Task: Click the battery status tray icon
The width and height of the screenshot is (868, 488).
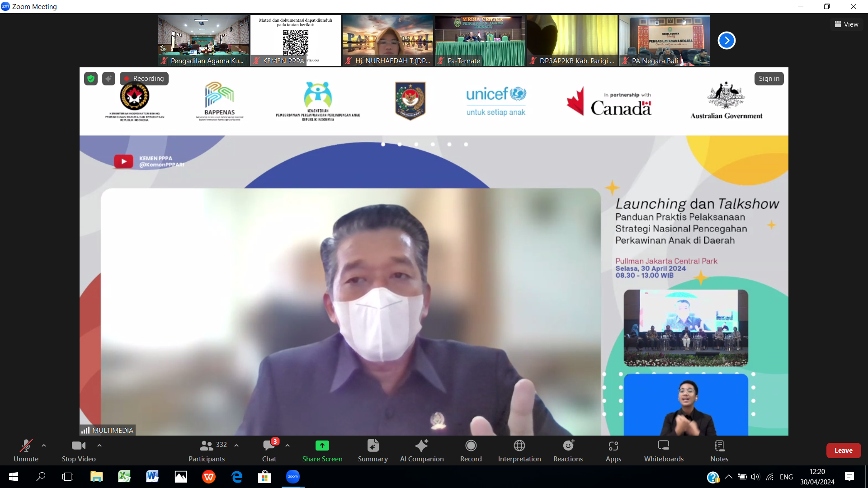Action: coord(742,477)
